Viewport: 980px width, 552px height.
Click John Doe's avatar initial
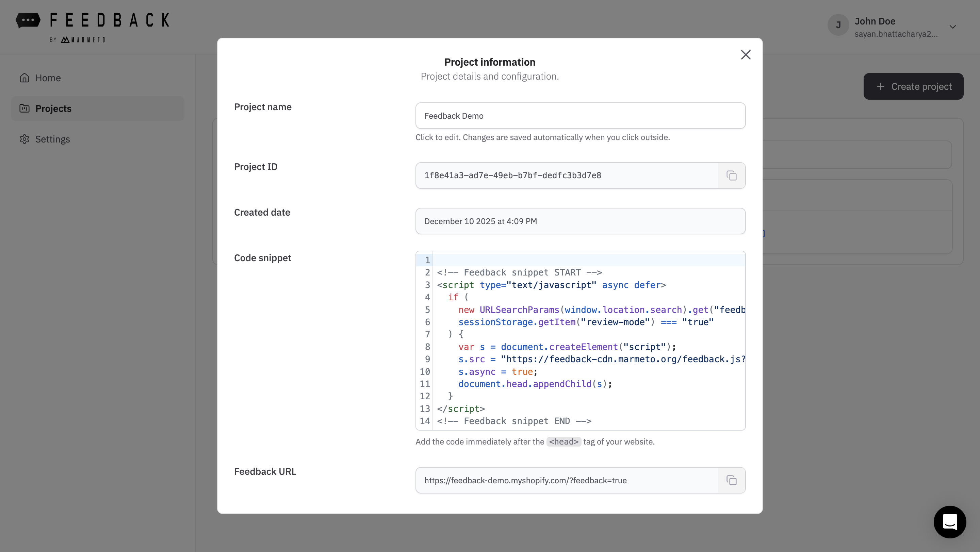pos(838,25)
